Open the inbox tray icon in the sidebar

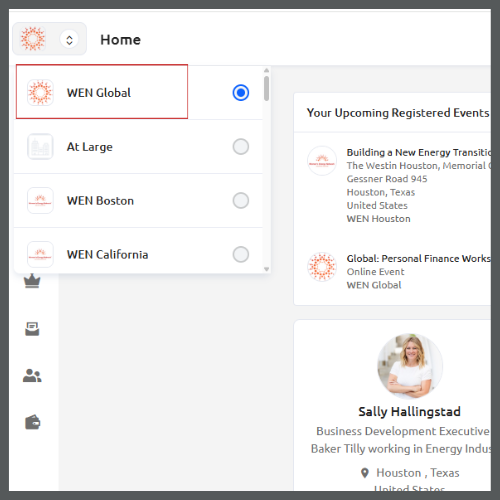pyautogui.click(x=32, y=329)
